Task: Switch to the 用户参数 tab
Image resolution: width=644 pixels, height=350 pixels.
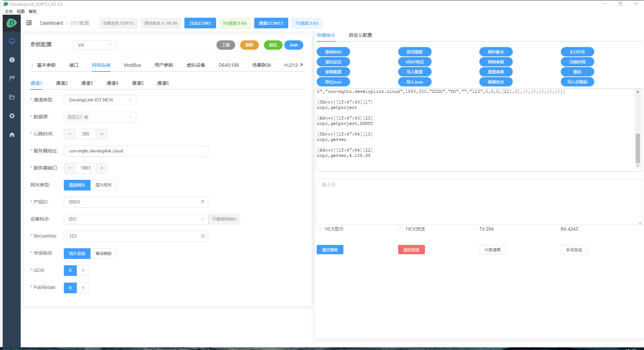Action: (164, 65)
